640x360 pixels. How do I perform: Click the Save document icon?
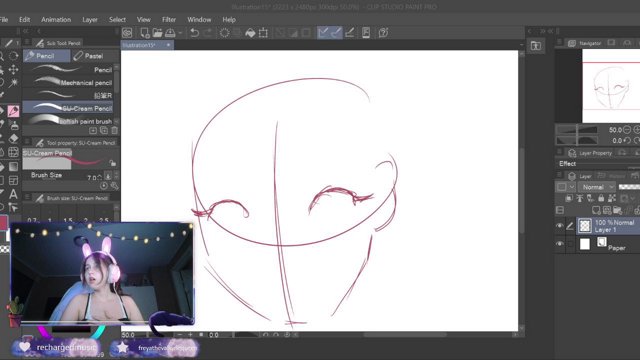click(170, 33)
